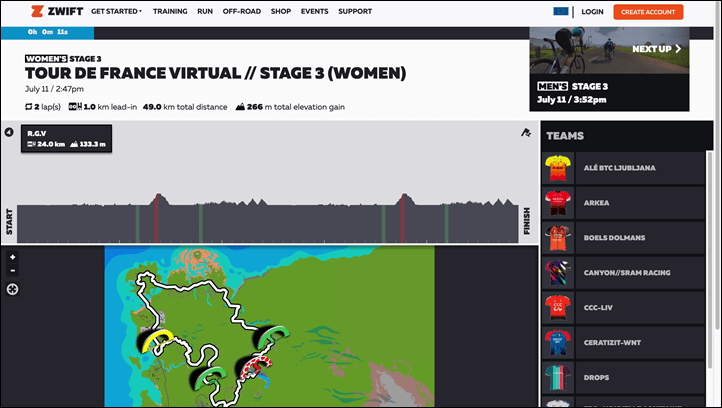Click the map recenter compass icon
This screenshot has width=722, height=408.
tap(12, 289)
